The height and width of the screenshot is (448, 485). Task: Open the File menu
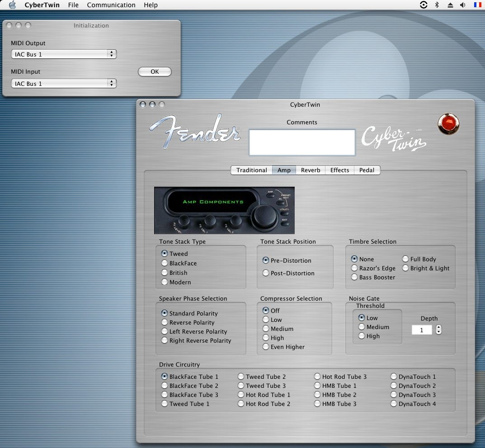point(73,5)
